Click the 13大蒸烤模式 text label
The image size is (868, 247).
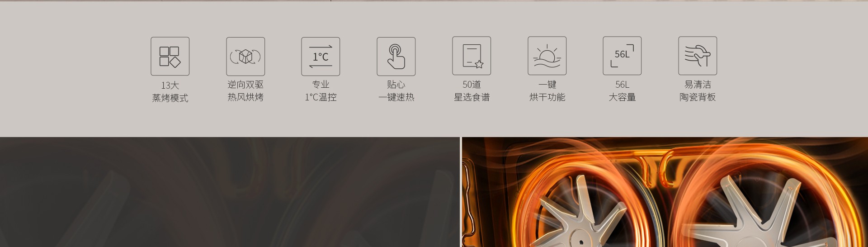coord(170,91)
